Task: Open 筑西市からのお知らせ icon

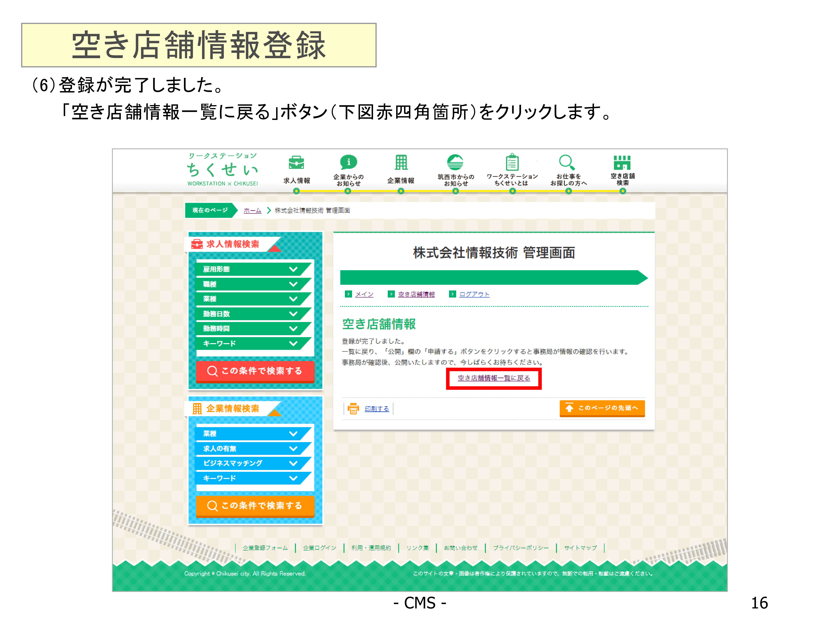Action: tap(455, 162)
